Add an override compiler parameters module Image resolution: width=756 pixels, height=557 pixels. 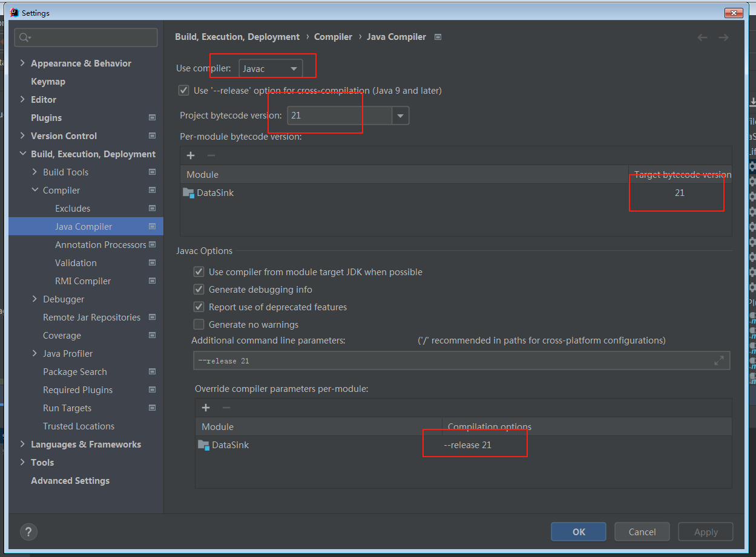click(x=206, y=408)
